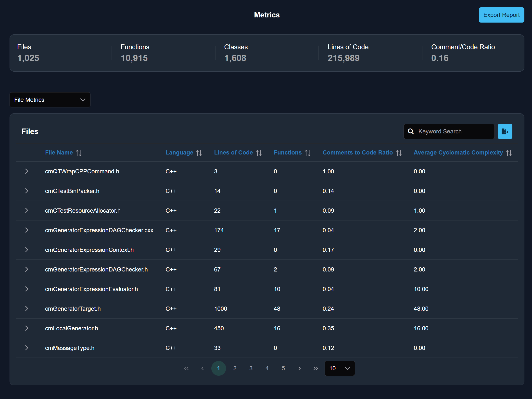Select page 3 in pagination

pyautogui.click(x=251, y=368)
